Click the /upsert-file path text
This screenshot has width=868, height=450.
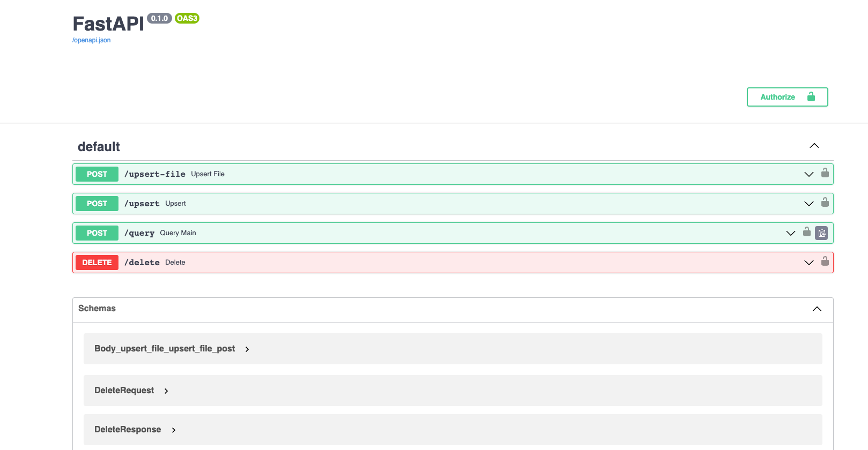[x=155, y=174]
